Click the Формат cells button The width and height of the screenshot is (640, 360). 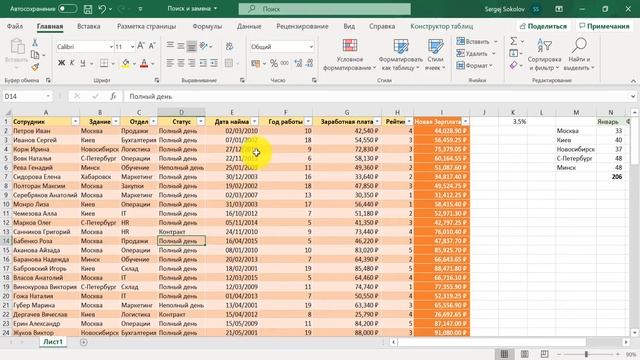coord(474,65)
